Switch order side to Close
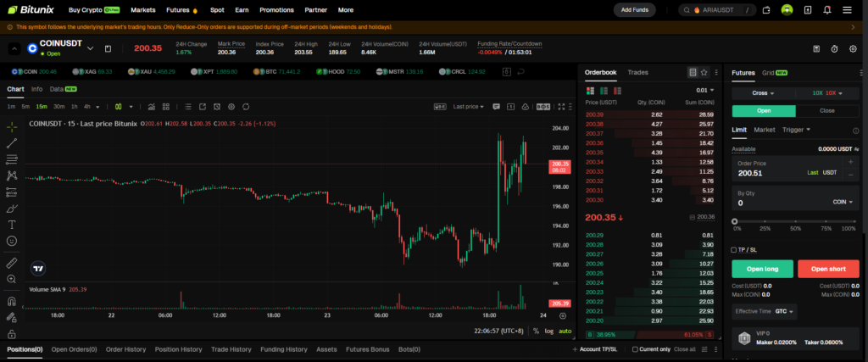 (827, 111)
